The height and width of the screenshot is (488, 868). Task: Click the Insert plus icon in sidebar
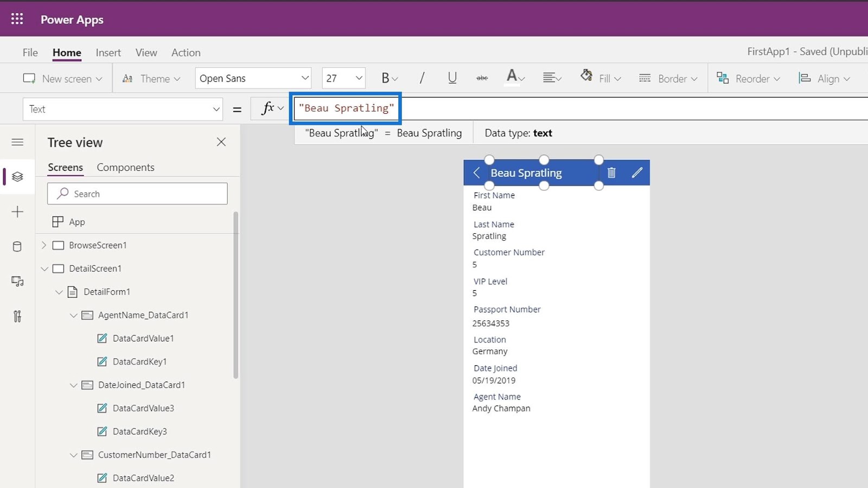click(17, 211)
